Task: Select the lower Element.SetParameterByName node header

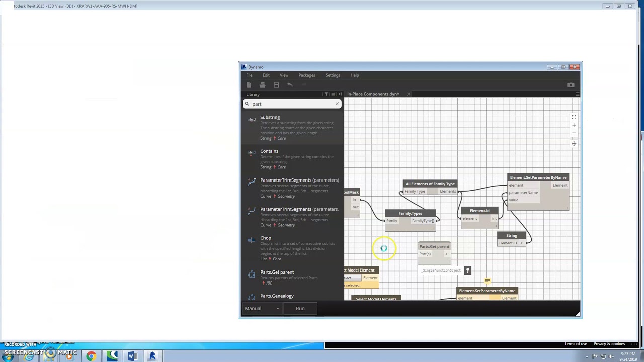Action: pos(487,291)
